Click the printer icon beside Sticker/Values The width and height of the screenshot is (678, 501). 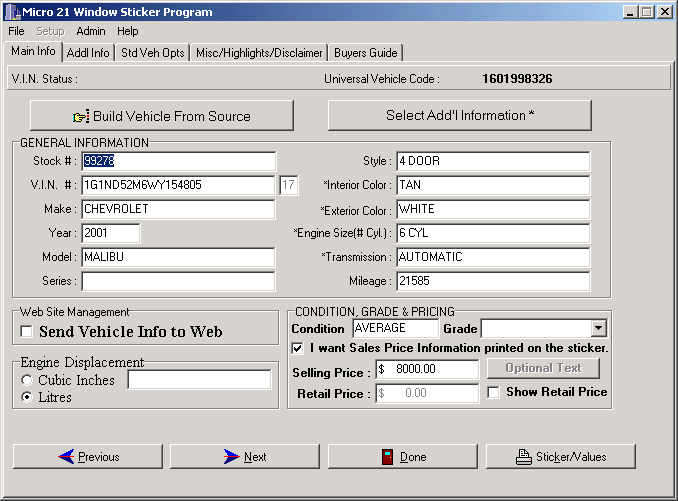pos(524,457)
